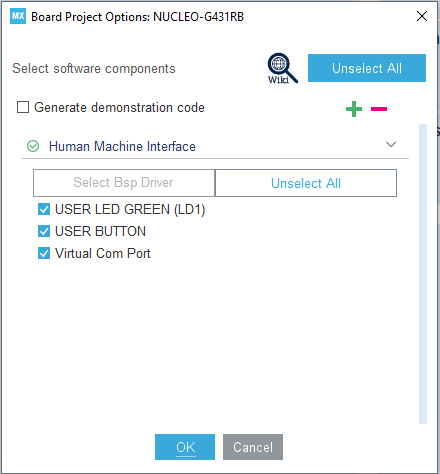Uncheck the USER BUTTON option
This screenshot has width=440, height=474.
pos(44,231)
